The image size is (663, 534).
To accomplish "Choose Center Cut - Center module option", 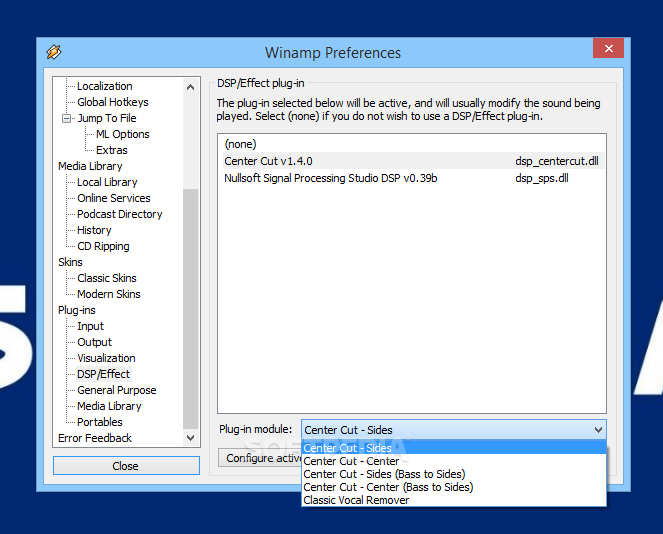I will click(x=454, y=461).
